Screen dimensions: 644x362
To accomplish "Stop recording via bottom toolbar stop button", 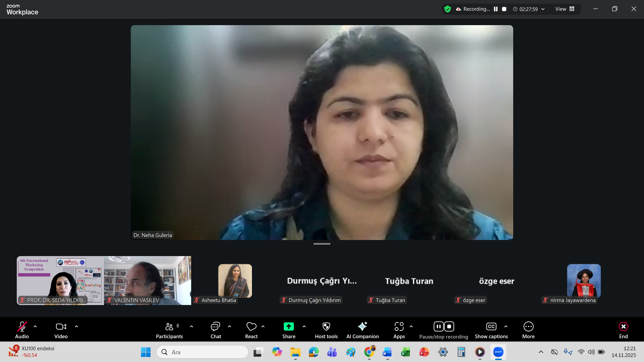I will click(x=449, y=326).
